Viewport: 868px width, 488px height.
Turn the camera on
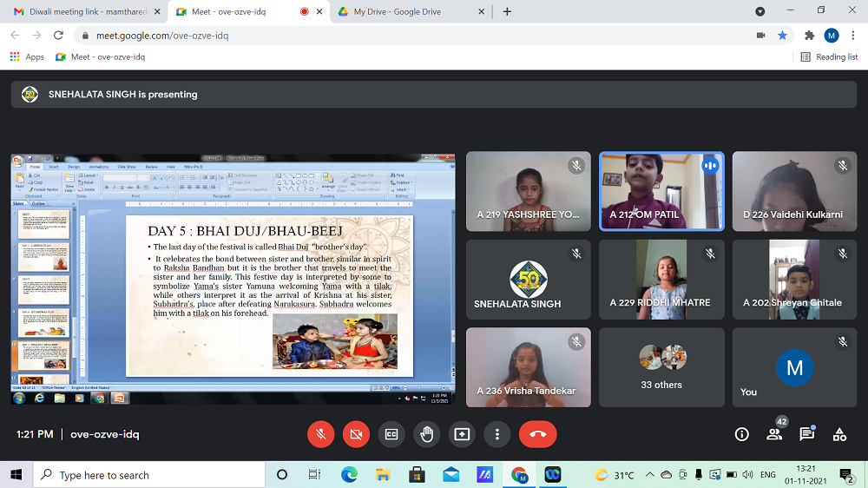coord(356,434)
